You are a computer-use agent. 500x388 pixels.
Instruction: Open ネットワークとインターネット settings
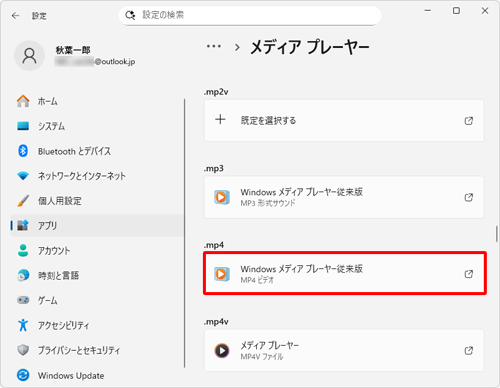tap(97, 176)
